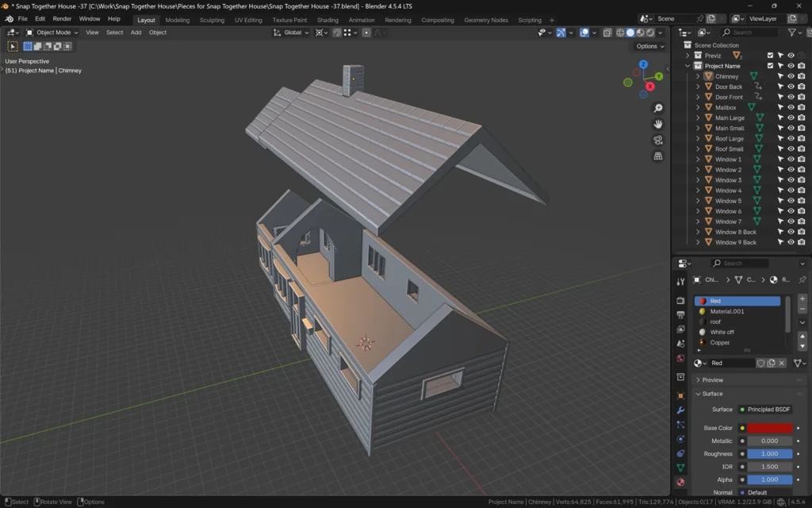Viewport: 812px width, 508px height.
Task: Click the red Base Color swatch
Action: [772, 428]
